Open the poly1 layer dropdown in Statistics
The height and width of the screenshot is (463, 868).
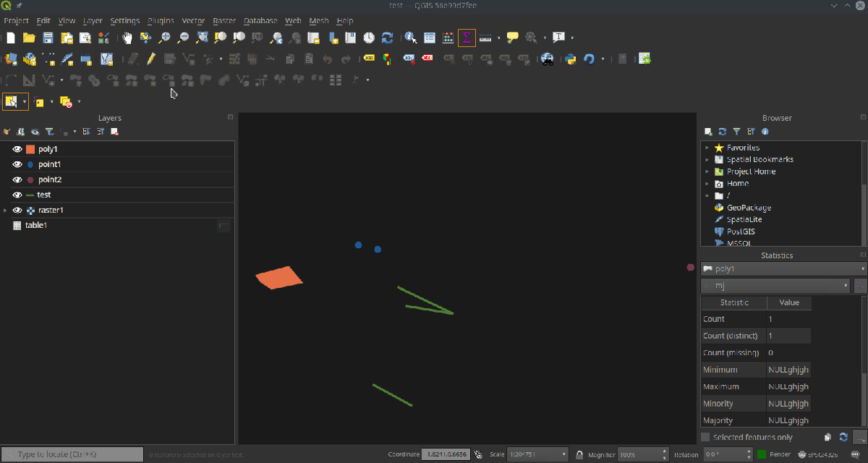783,268
